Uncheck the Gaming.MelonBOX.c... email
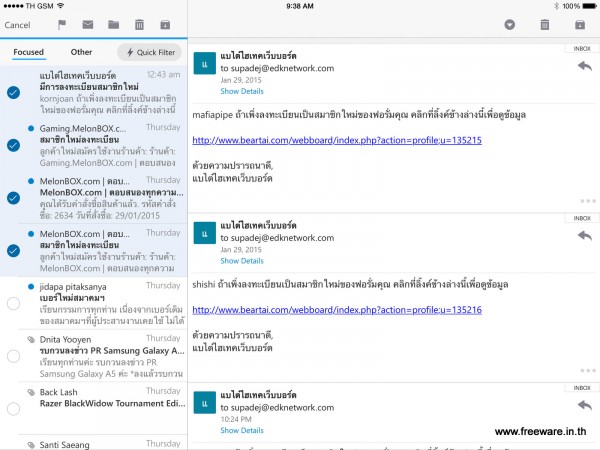The width and height of the screenshot is (600, 450). (x=13, y=145)
